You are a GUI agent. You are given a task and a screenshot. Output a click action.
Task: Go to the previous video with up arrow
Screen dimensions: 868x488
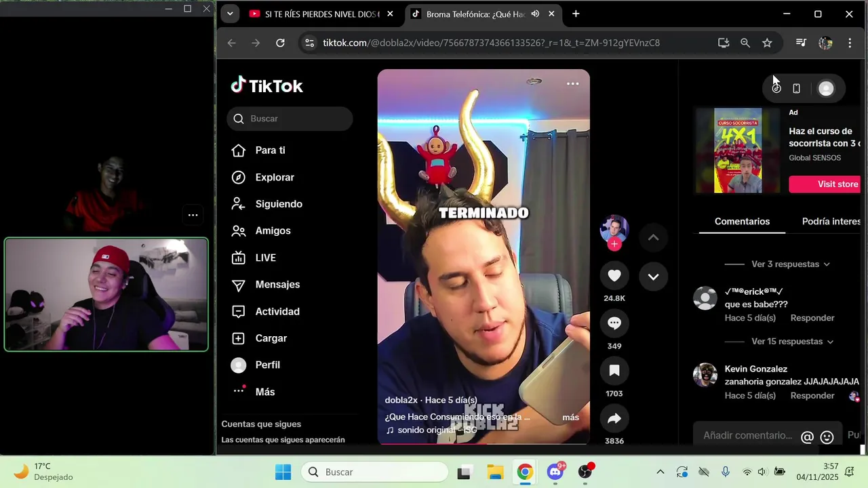653,237
